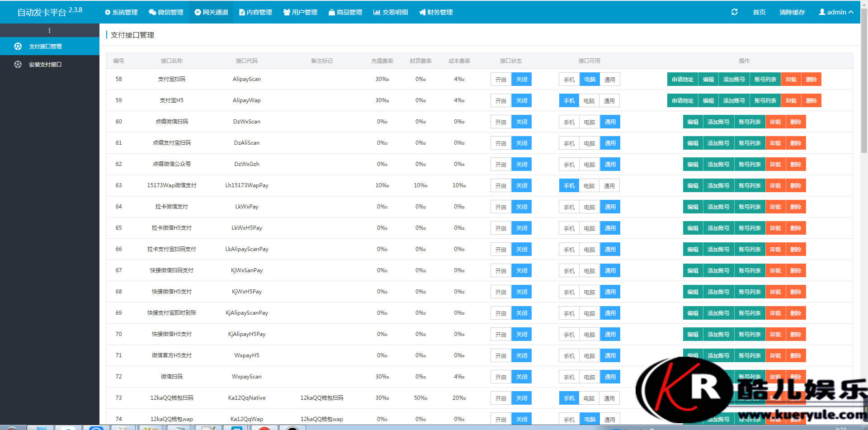Click the 接口名称 column header

pyautogui.click(x=172, y=61)
